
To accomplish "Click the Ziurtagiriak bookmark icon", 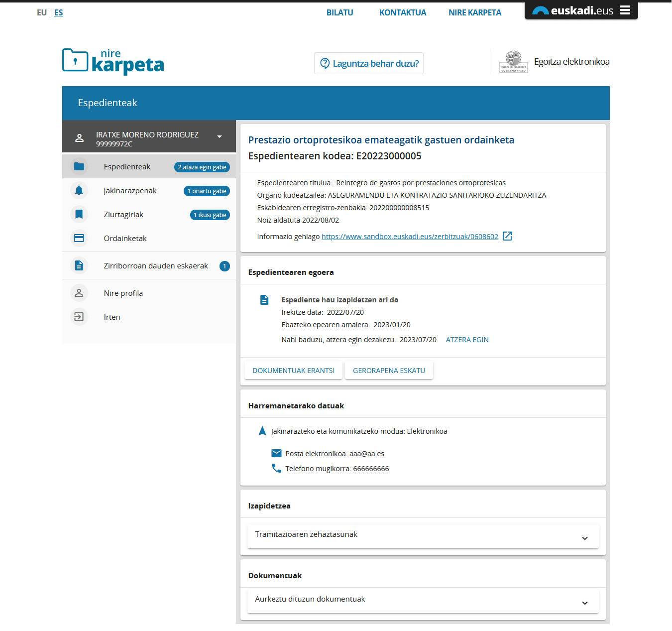I will [x=79, y=214].
